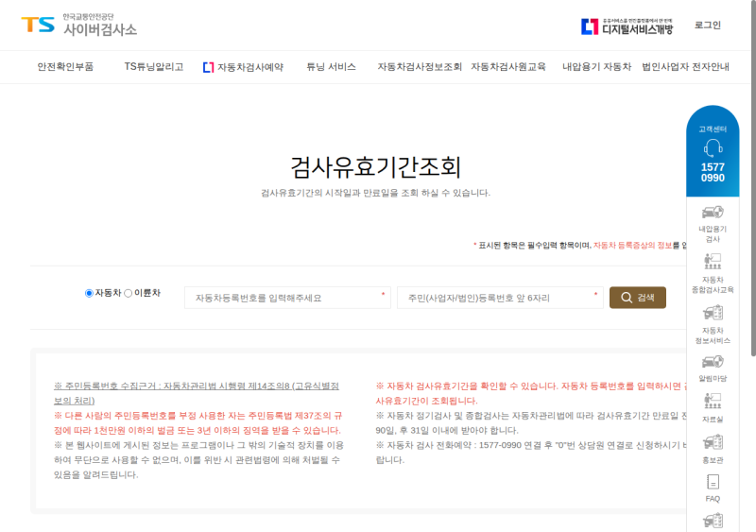Open the 주민등록번호 수집근거 law link
Image resolution: width=756 pixels, height=532 pixels.
point(197,393)
